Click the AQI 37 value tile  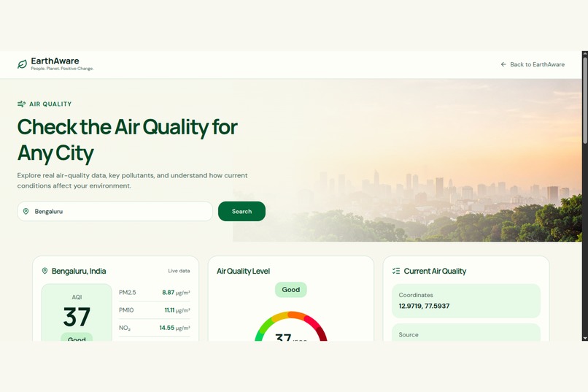[x=77, y=312]
